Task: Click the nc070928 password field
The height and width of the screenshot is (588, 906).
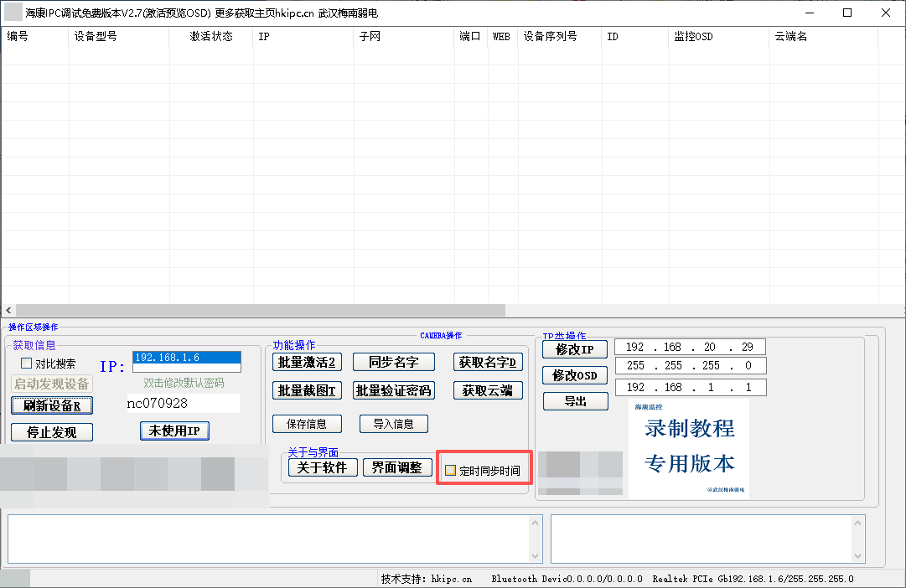Action: (x=183, y=404)
